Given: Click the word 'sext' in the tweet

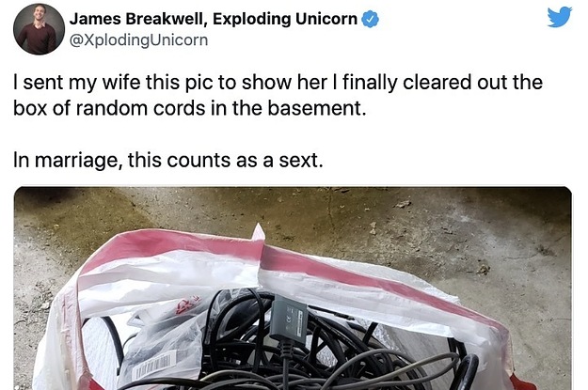Looking at the screenshot, I should 298,161.
